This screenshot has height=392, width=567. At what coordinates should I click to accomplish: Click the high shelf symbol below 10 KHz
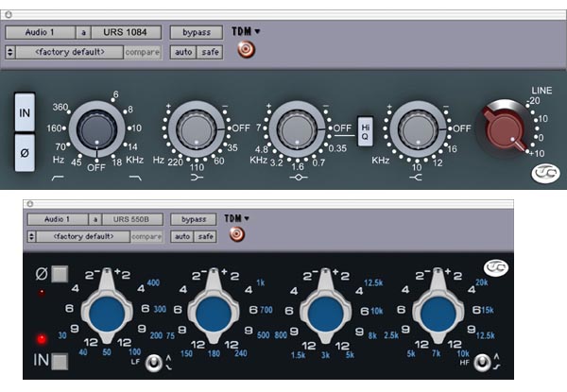click(416, 178)
